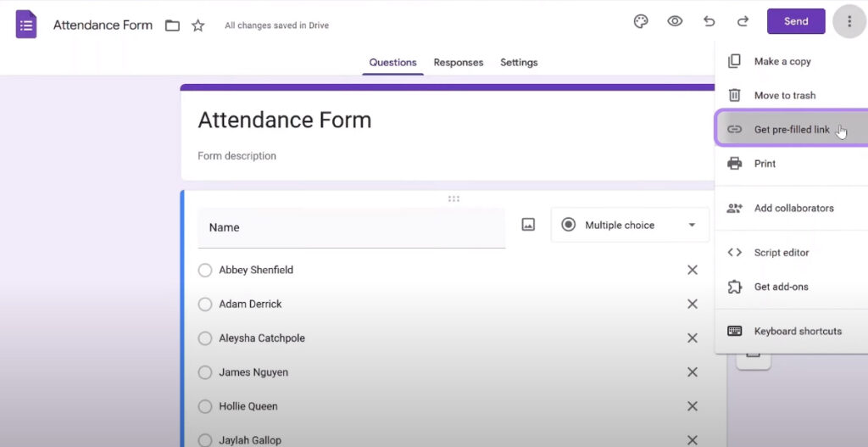Click the Google Forms home logo
Viewport: 868px width, 447px height.
tap(26, 25)
